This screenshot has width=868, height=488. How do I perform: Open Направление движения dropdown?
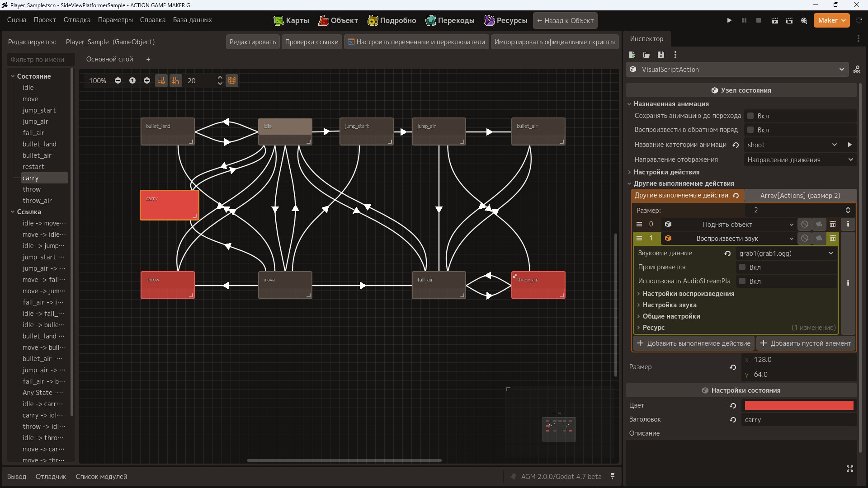[800, 160]
